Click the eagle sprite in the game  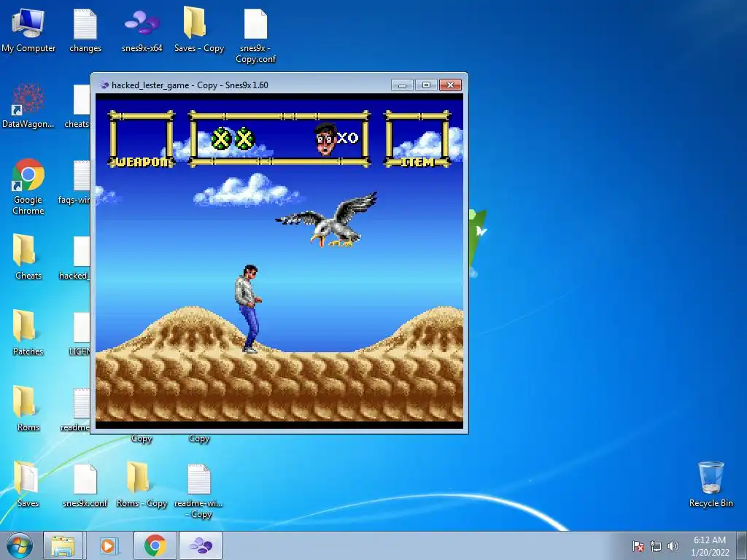tap(328, 219)
